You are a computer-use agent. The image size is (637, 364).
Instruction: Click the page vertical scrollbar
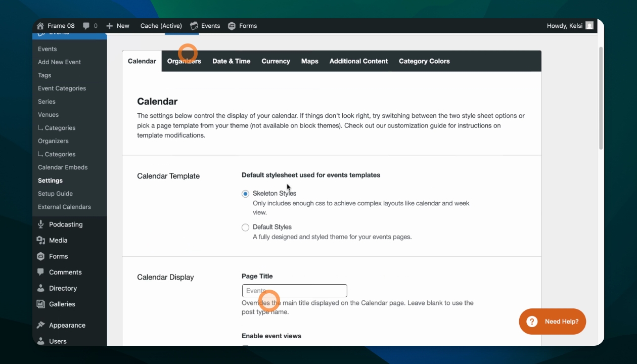coord(601,99)
